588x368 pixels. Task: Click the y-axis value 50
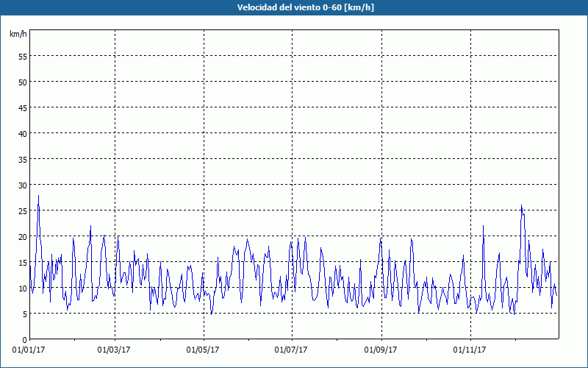23,82
